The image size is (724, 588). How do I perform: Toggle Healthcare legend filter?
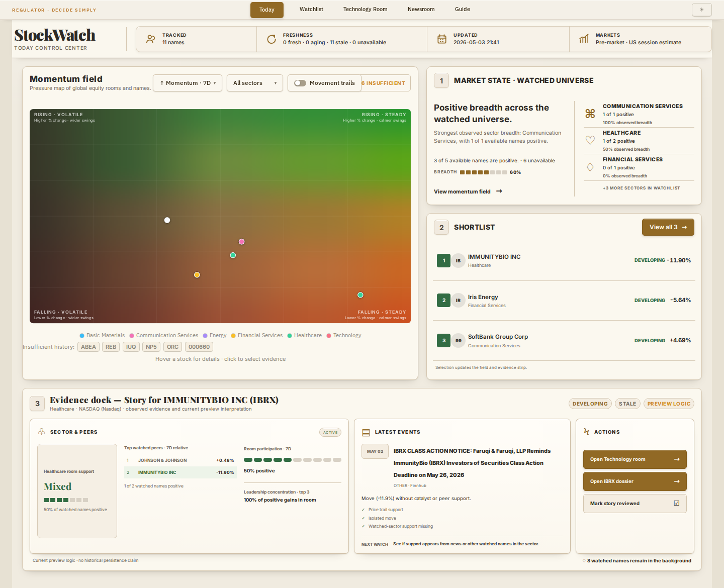305,336
